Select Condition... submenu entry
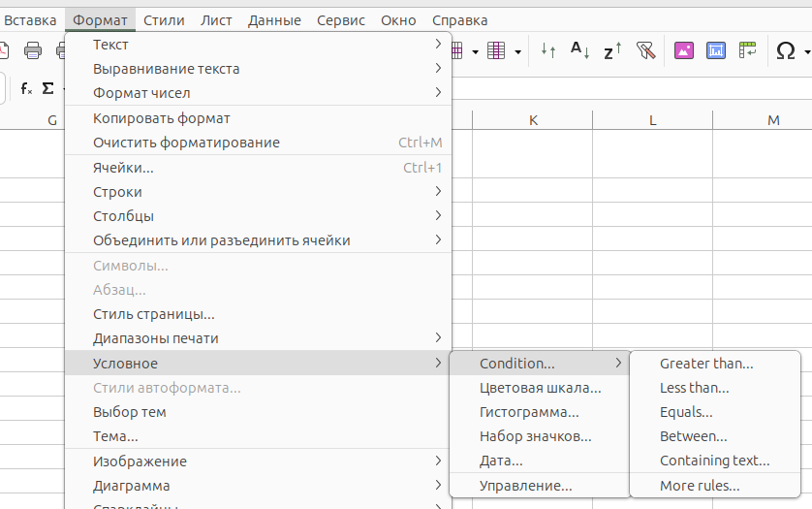 tap(540, 364)
